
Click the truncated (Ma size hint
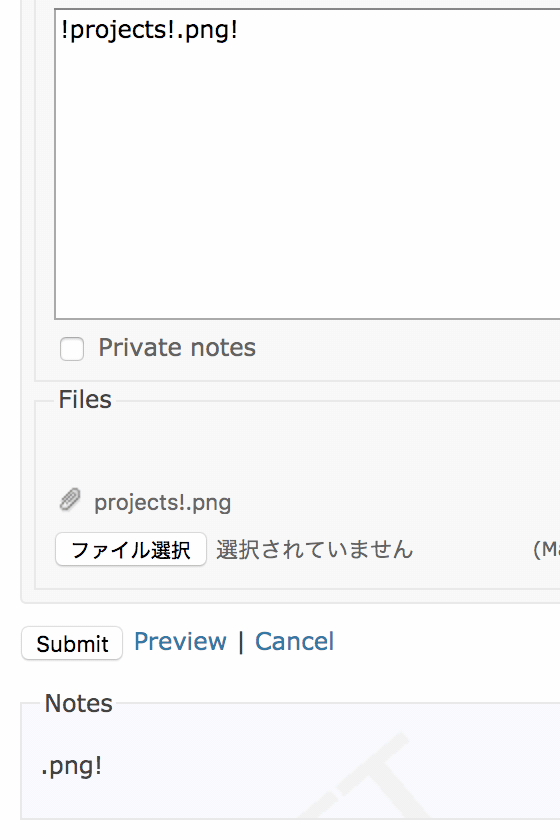[547, 550]
